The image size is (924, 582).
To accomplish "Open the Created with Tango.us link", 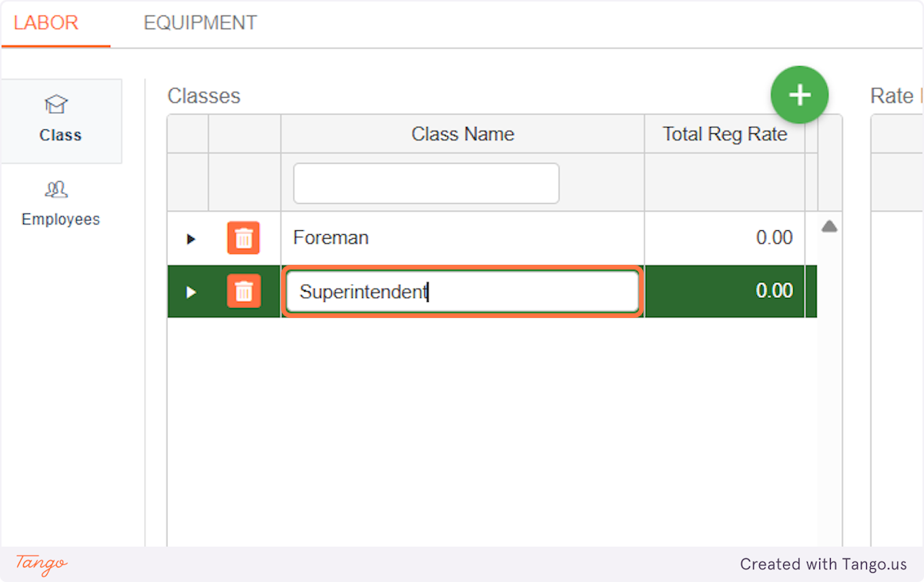I will click(x=823, y=564).
